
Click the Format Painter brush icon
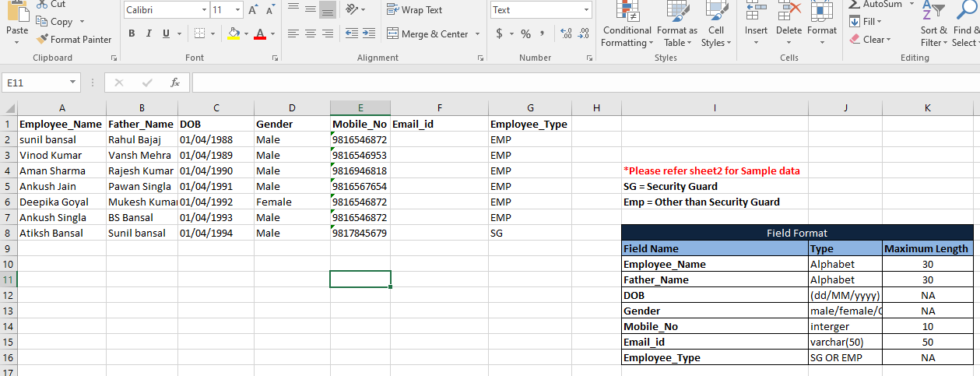(42, 40)
